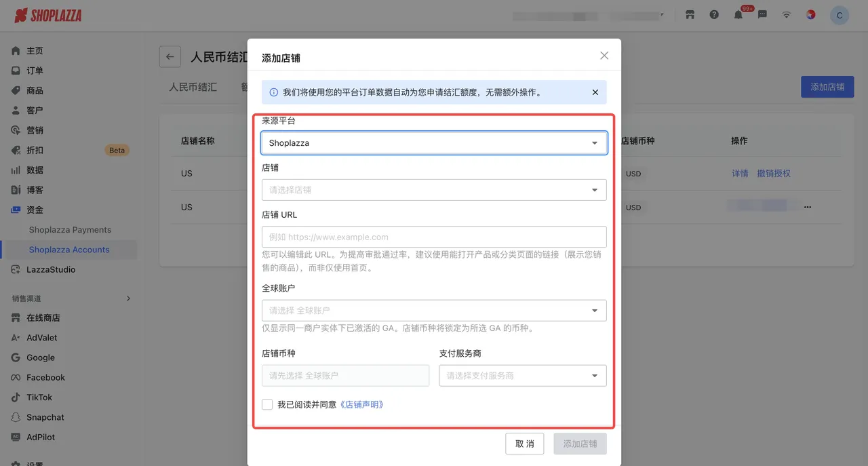Click 撤销授权 in the first row
This screenshot has height=466, width=868.
pos(774,174)
